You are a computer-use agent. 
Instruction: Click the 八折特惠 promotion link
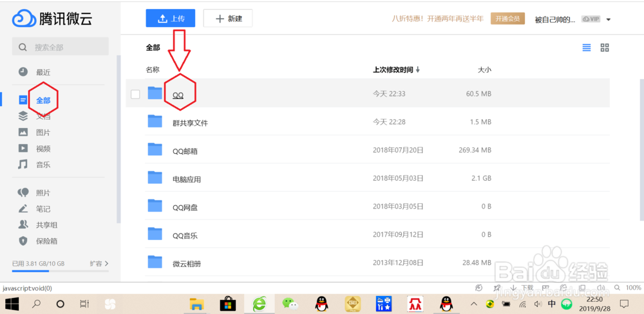438,19
